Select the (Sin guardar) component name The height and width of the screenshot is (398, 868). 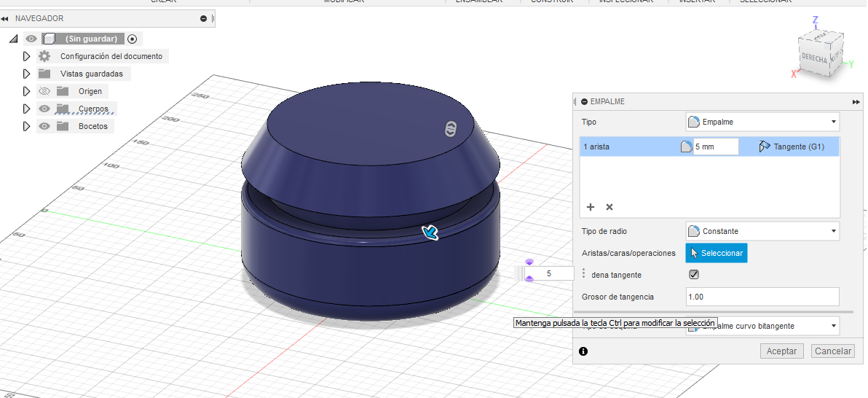tap(91, 39)
